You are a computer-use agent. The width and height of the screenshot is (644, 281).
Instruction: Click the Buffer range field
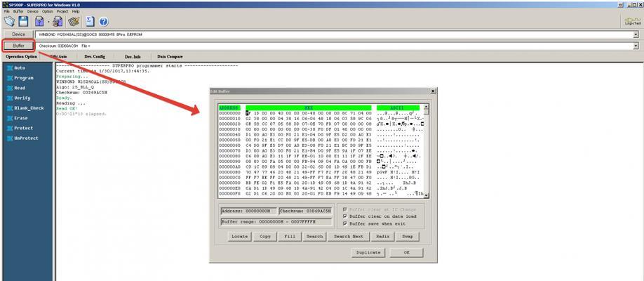(x=276, y=222)
